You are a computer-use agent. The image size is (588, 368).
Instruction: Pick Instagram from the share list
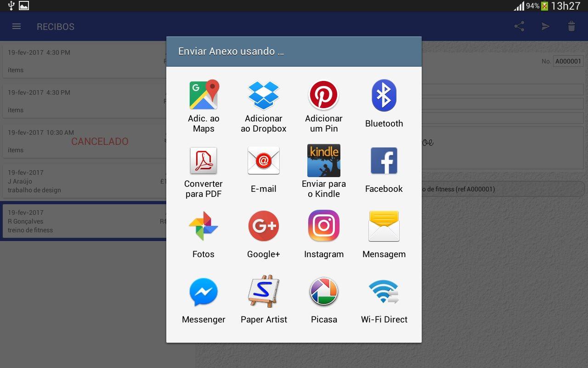[324, 226]
